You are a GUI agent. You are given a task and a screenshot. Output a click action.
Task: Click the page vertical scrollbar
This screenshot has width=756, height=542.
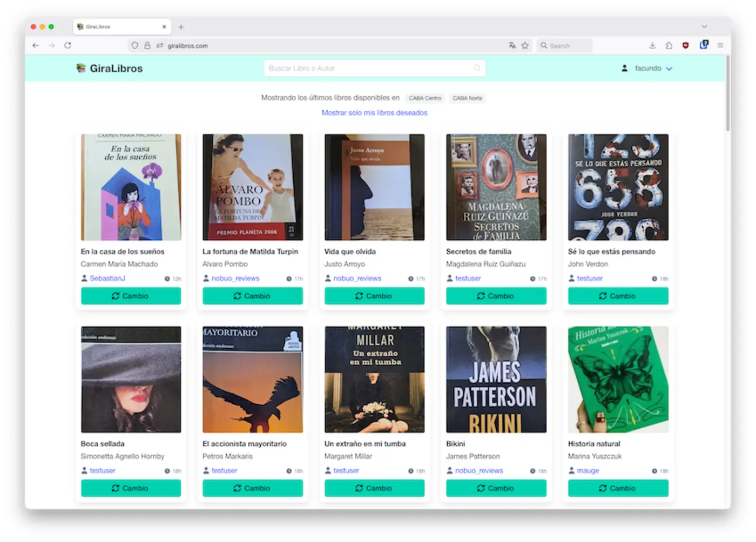727,94
